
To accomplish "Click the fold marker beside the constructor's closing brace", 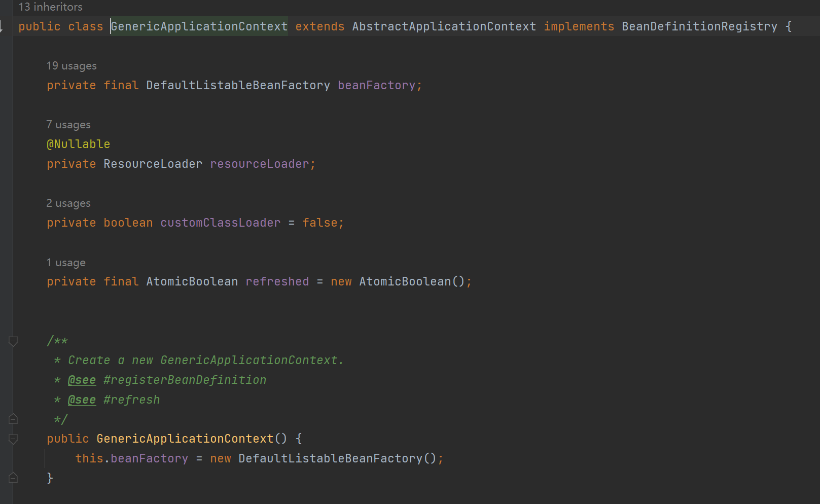I will tap(13, 478).
